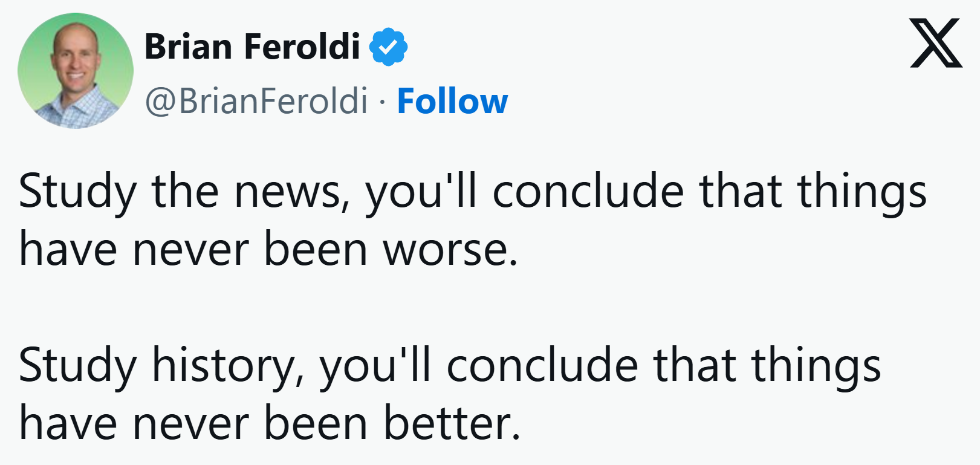Click "things" in the news sentence

click(x=862, y=192)
